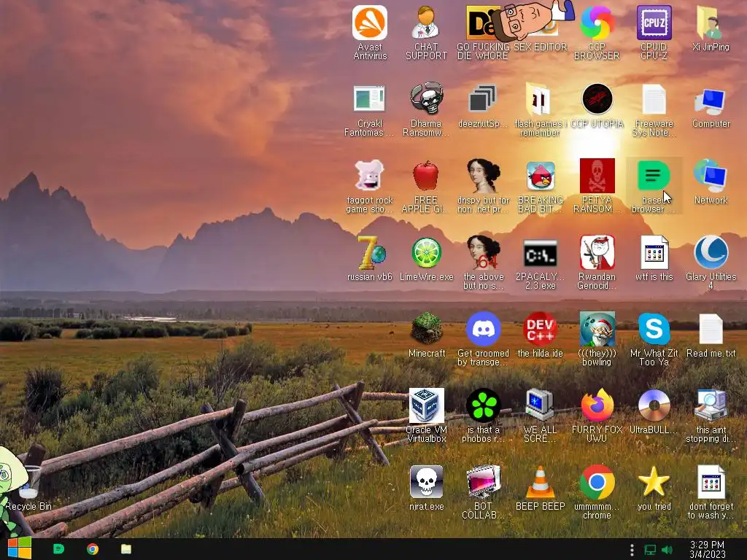Open the Windows Start button
The image size is (747, 560).
tap(19, 548)
